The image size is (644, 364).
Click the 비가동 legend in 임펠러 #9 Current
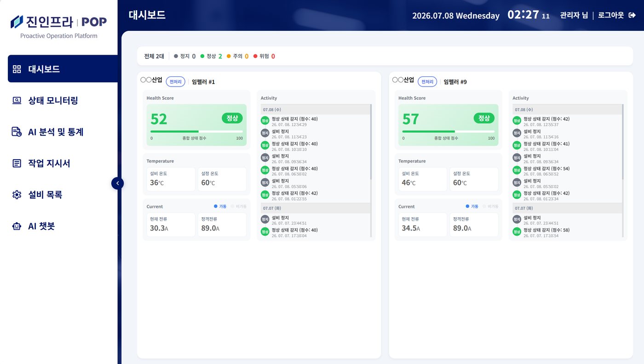[490, 207]
